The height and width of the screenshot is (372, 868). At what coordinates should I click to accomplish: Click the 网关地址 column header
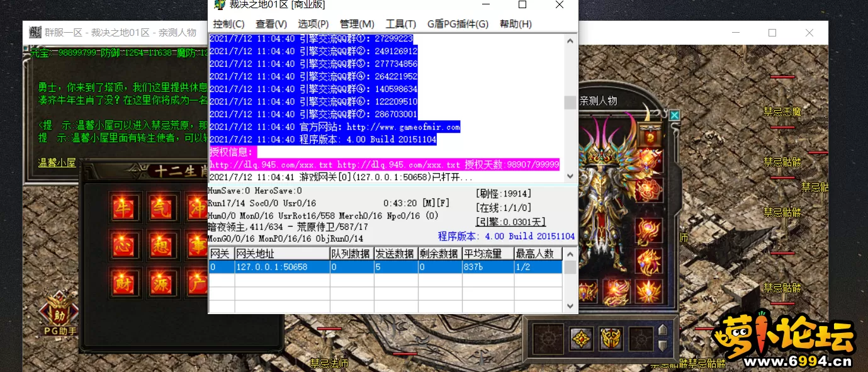(281, 254)
